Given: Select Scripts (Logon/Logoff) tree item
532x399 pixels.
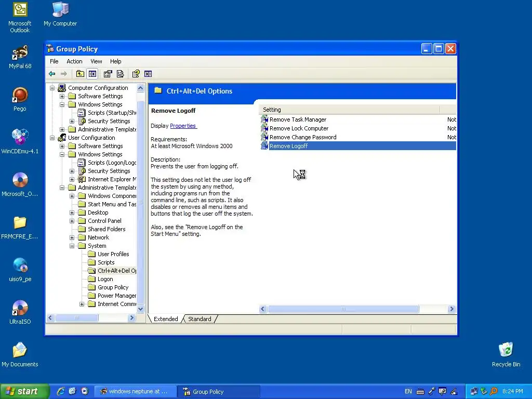Looking at the screenshot, I should 107,163.
